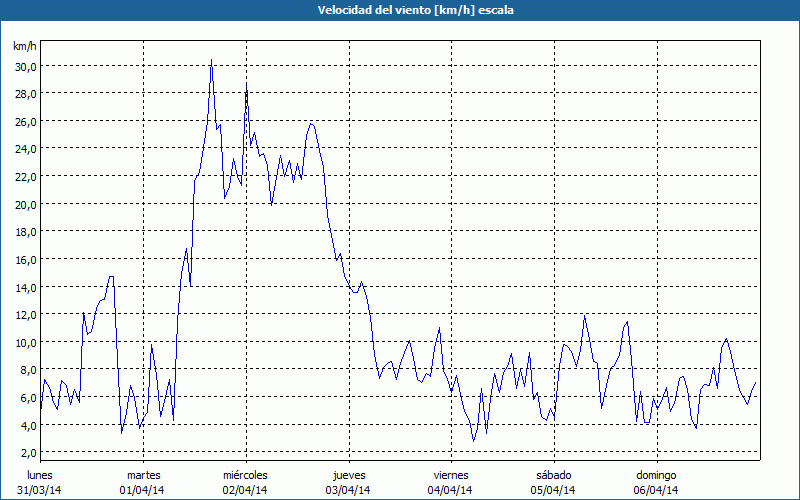
Task: Click the 31/03/14 date label
Action: point(40,490)
